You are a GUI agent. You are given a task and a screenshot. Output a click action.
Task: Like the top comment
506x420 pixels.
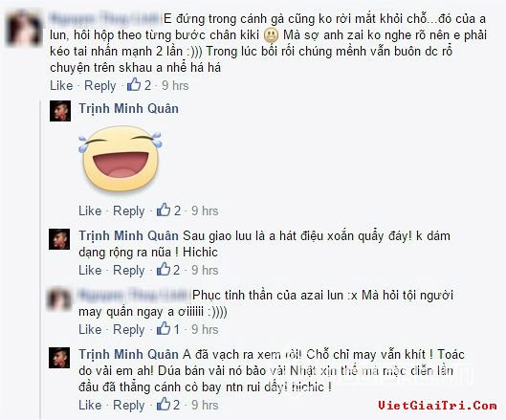(61, 85)
